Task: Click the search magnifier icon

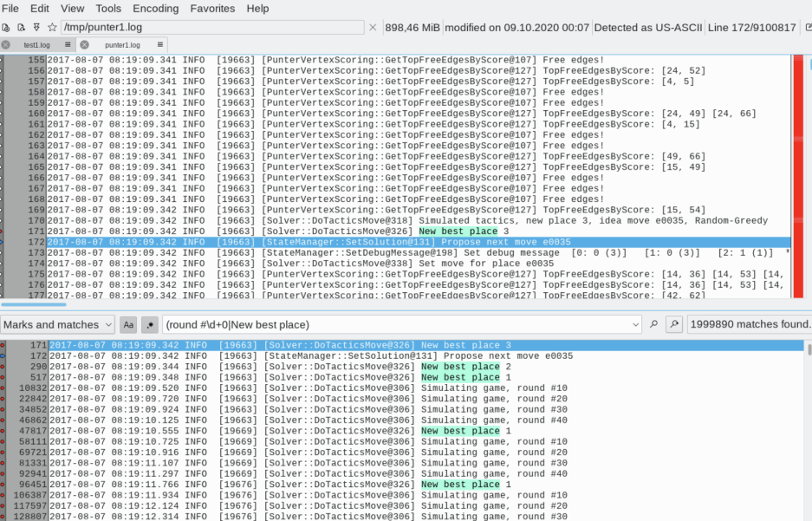Action: coord(654,324)
